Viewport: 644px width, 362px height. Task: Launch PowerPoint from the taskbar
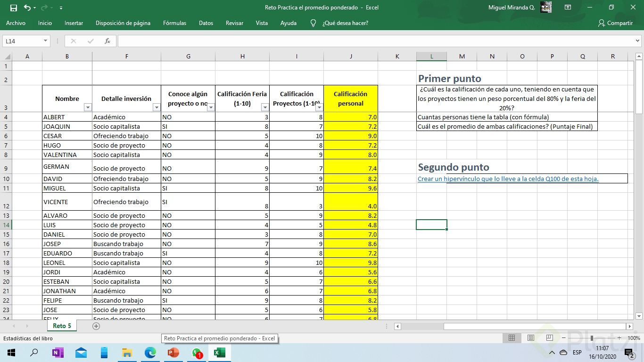[x=173, y=352]
